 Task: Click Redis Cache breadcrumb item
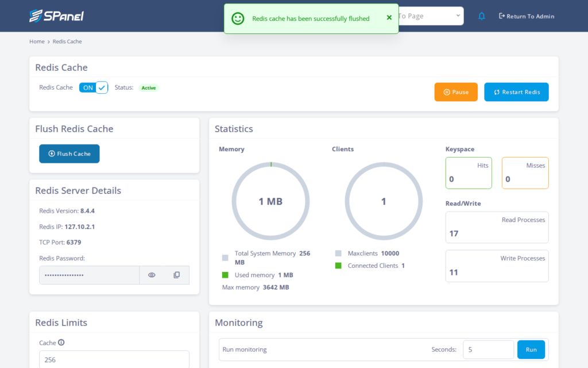67,41
